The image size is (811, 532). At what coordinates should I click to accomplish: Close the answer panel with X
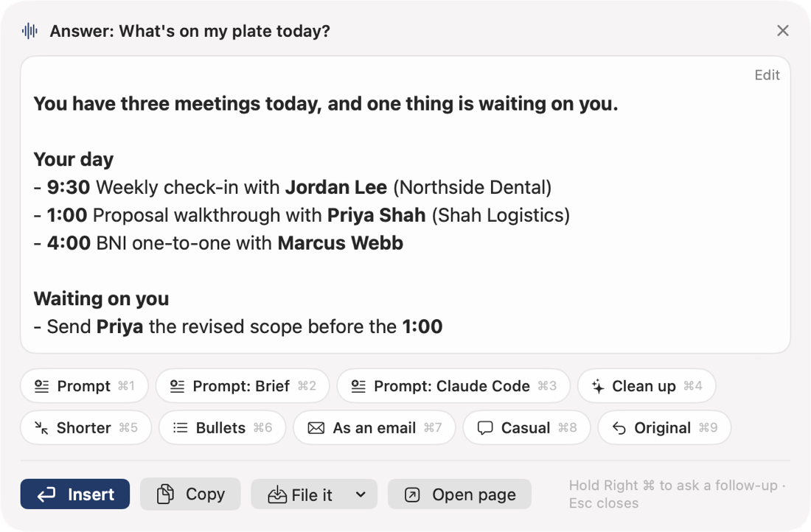pyautogui.click(x=782, y=31)
